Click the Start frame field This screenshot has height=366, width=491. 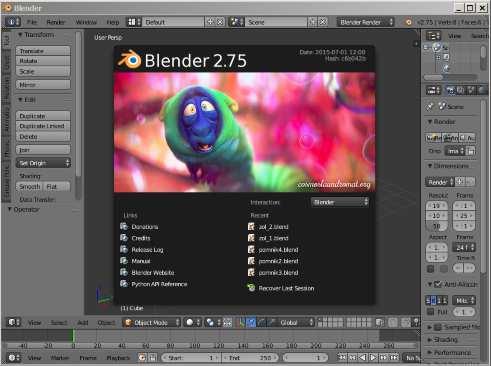pyautogui.click(x=190, y=358)
